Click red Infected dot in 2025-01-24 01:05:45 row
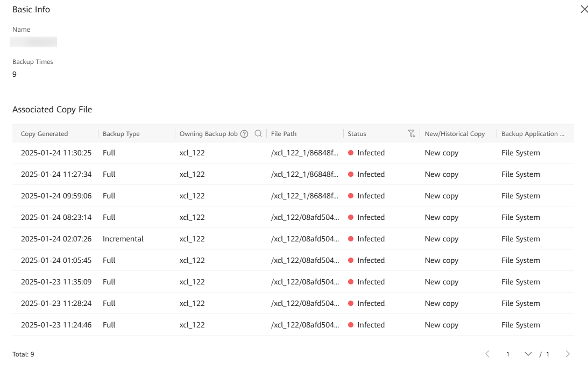588x378 pixels. point(351,260)
